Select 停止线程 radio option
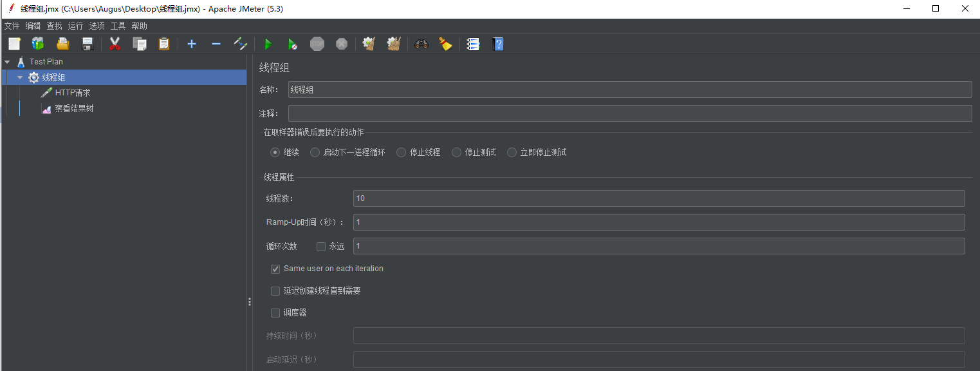The width and height of the screenshot is (980, 371). (401, 153)
